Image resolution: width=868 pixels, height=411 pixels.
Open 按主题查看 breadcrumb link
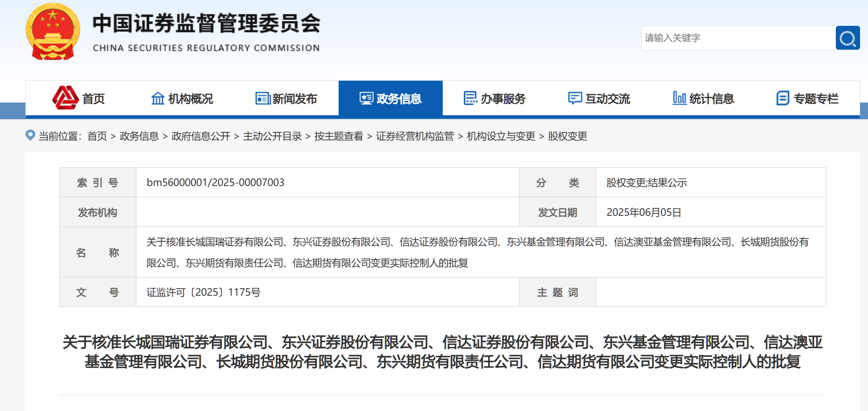pos(339,136)
